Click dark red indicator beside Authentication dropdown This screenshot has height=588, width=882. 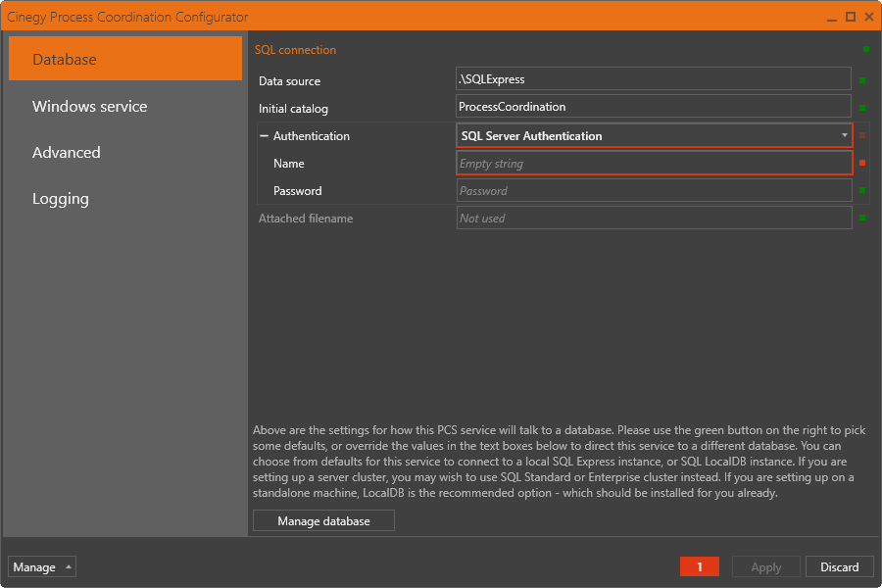862,135
